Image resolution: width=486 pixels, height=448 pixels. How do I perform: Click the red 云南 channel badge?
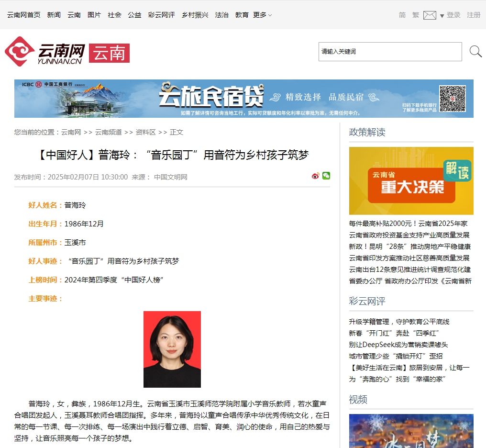pyautogui.click(x=109, y=53)
